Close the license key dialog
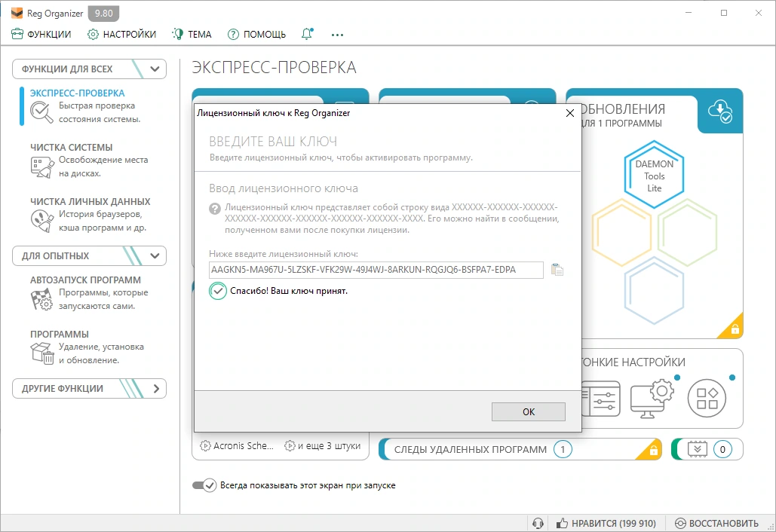This screenshot has width=776, height=532. (570, 113)
